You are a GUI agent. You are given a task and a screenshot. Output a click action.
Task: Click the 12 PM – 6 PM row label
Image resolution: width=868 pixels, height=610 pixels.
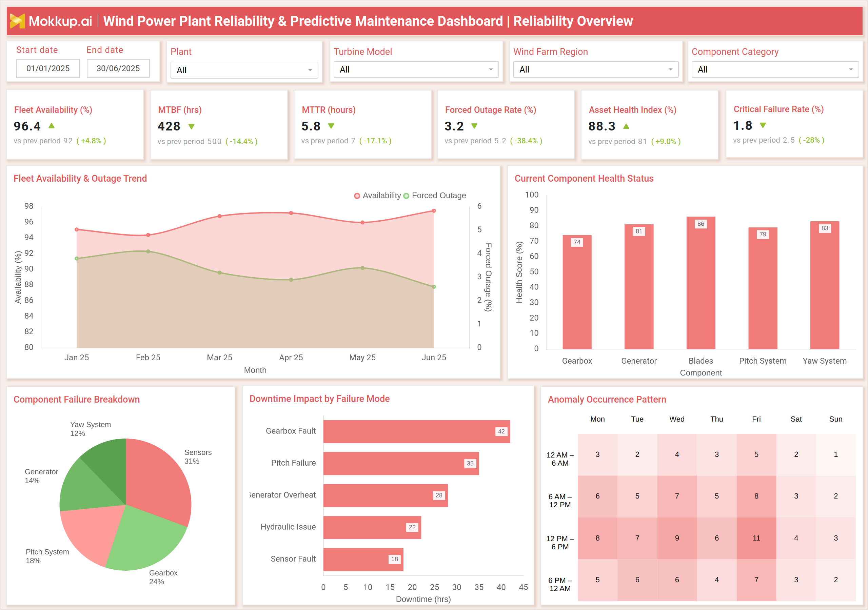[560, 543]
